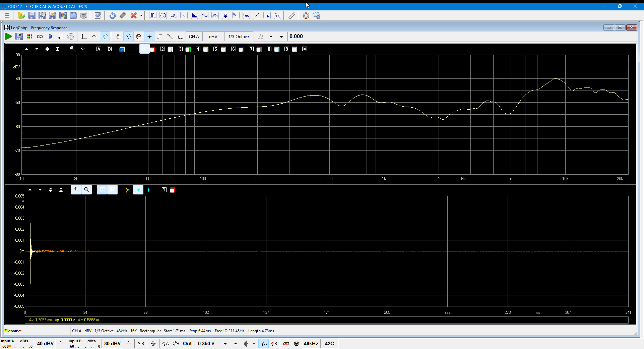Open the LR loudness rating icon
The width and height of the screenshot is (644, 349).
click(x=267, y=15)
